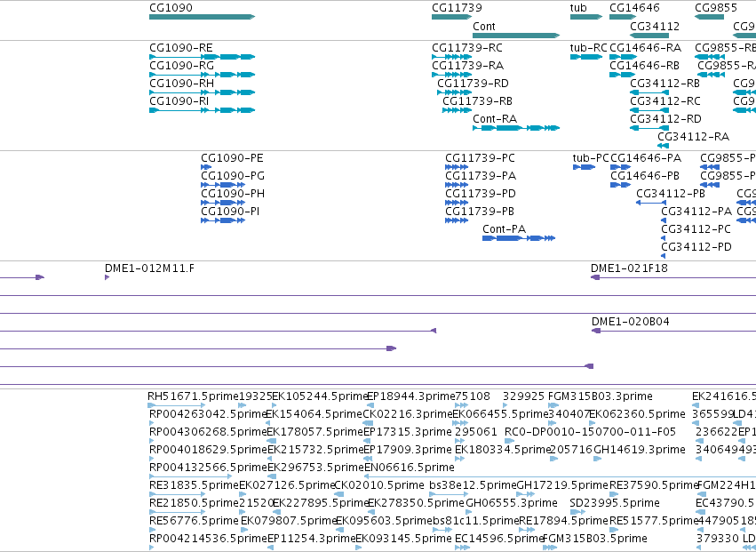756x552 pixels.
Task: Click EST label RP004214536.5prime
Action: [208, 539]
